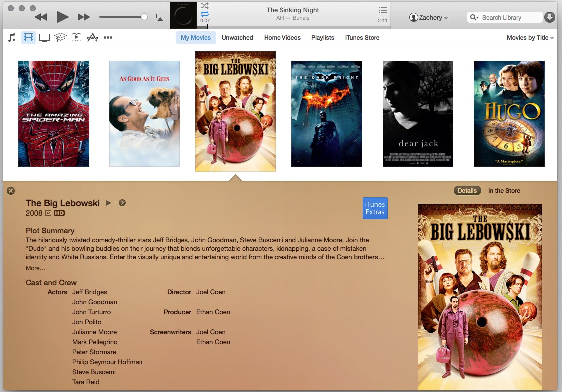The height and width of the screenshot is (392, 562).
Task: Switch to the Unwatched tab
Action: 237,38
